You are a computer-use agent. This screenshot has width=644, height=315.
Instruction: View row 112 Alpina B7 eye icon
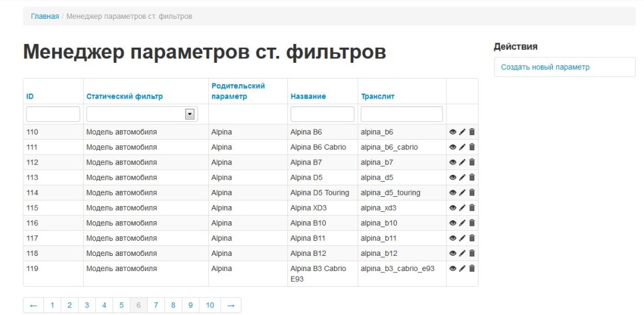[x=453, y=162]
